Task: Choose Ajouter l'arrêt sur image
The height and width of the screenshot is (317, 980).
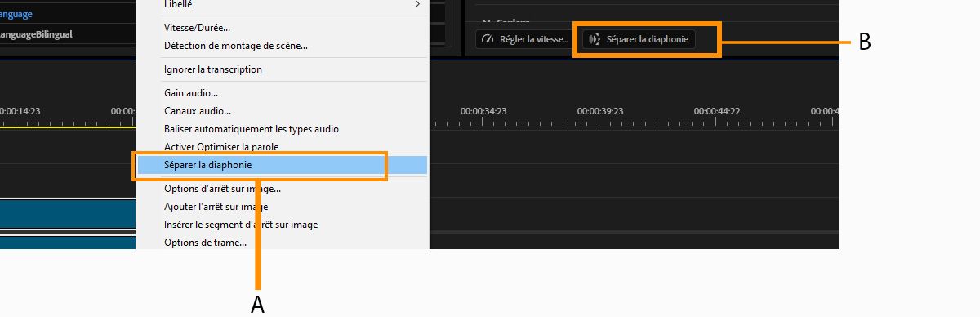Action: click(282, 207)
